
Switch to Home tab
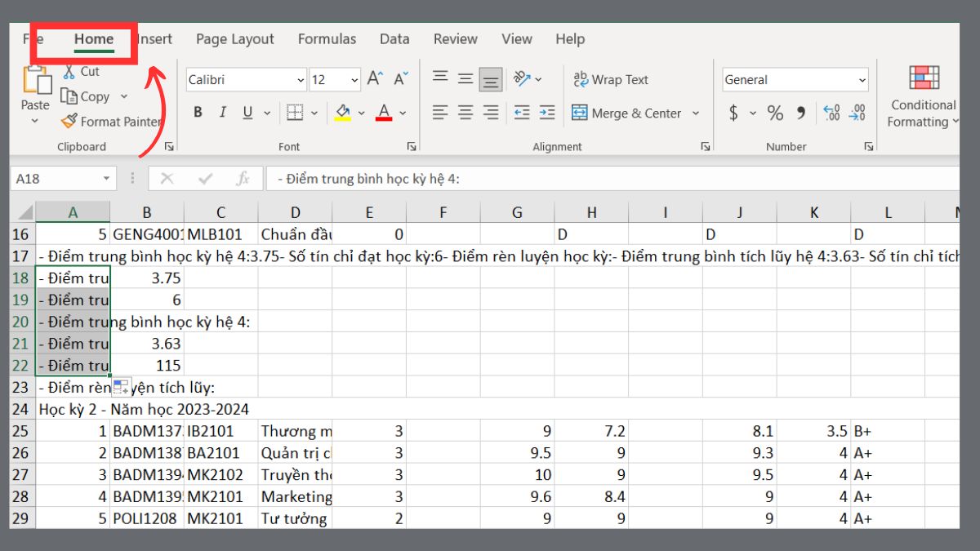(x=94, y=39)
